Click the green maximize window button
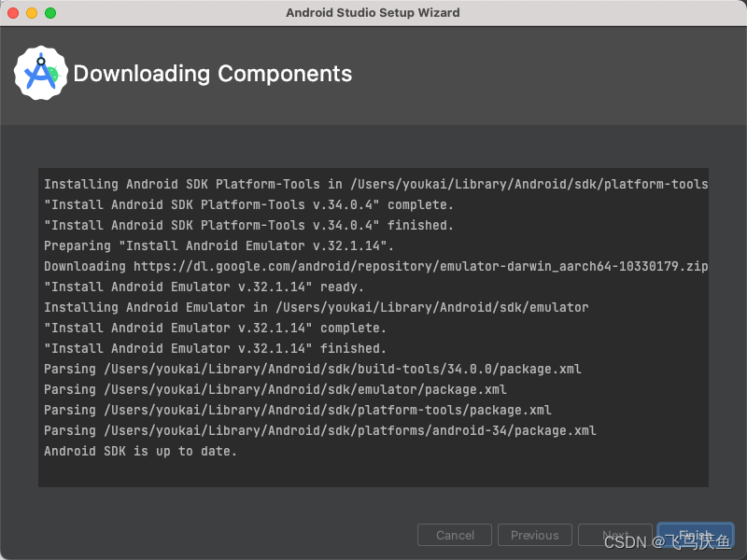Viewport: 747px width, 560px height. click(x=50, y=13)
